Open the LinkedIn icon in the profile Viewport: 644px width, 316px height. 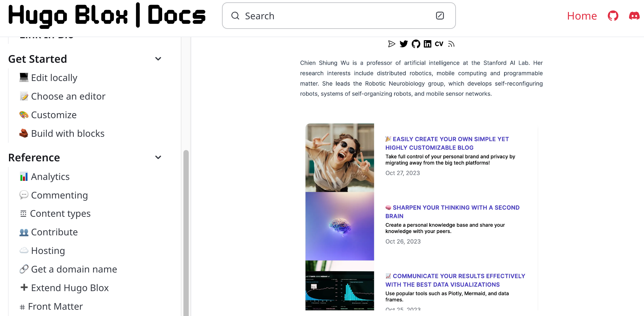427,44
